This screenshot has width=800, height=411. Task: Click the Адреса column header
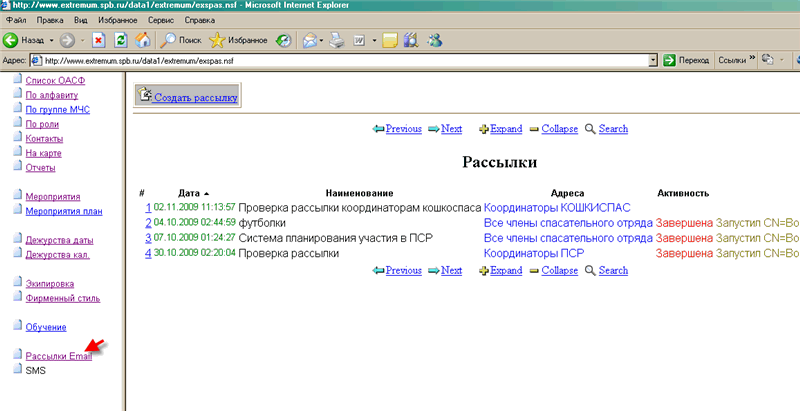click(x=567, y=193)
